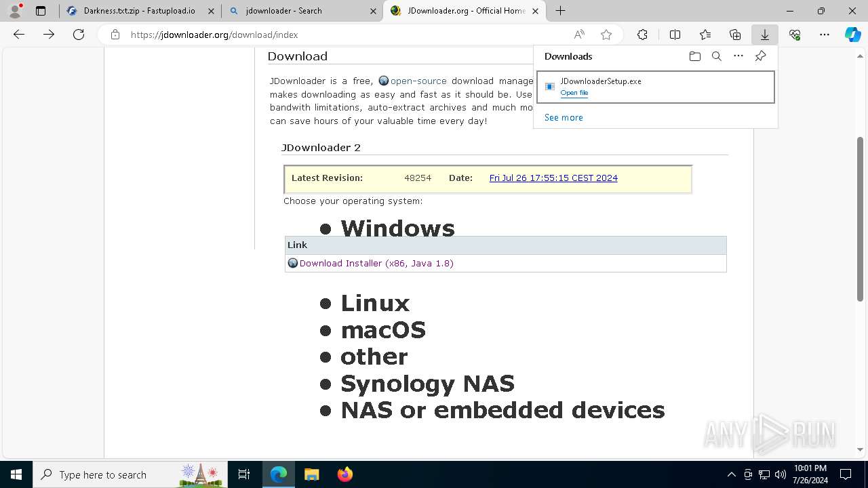The image size is (868, 488).
Task: Search downloads using magnifier icon
Action: coord(716,56)
